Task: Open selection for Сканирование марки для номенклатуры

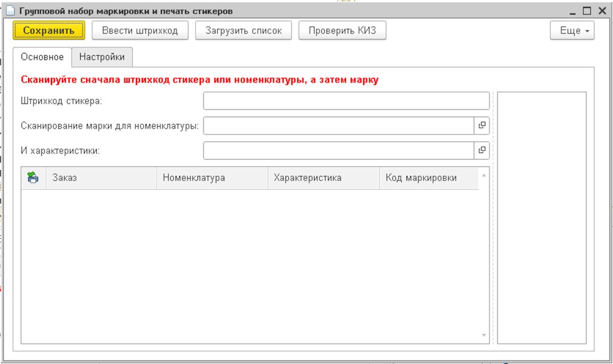Action: click(482, 126)
